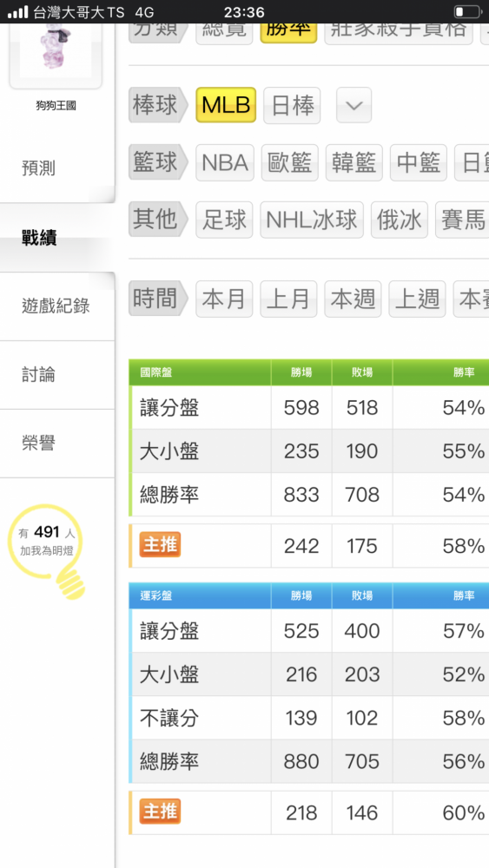Click 國際盤 大小盤 row label

[x=169, y=451]
